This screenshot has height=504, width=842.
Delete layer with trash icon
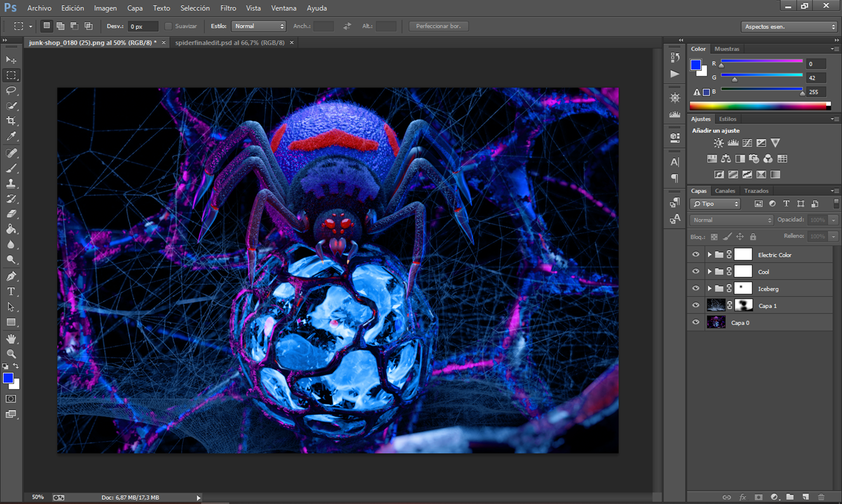click(x=821, y=497)
